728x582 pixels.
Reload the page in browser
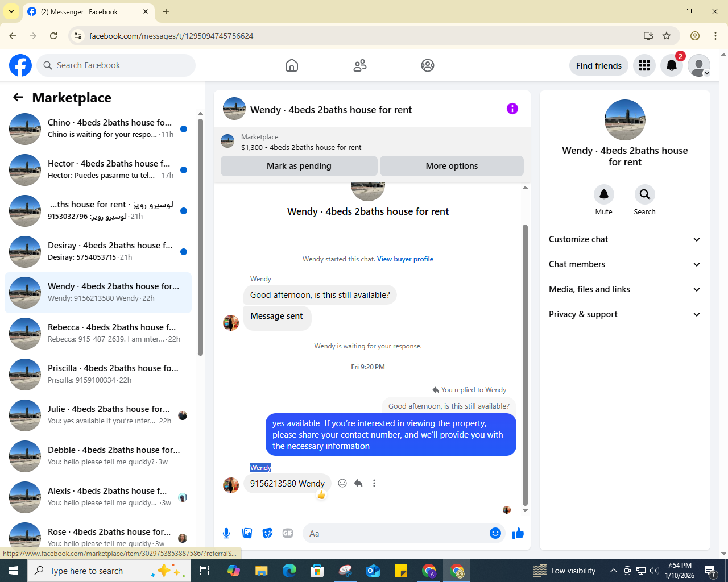pyautogui.click(x=53, y=36)
